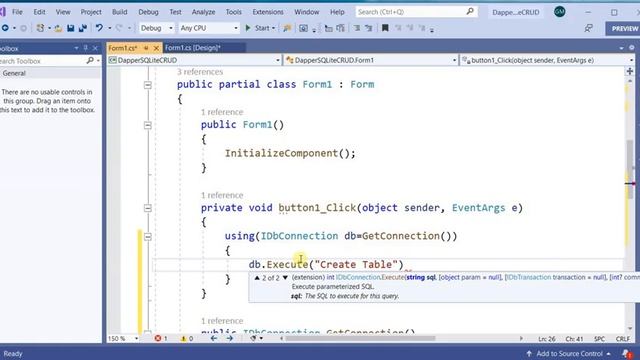Open the 150 % zoom dropdown
This screenshot has height=360, width=640.
click(x=123, y=338)
